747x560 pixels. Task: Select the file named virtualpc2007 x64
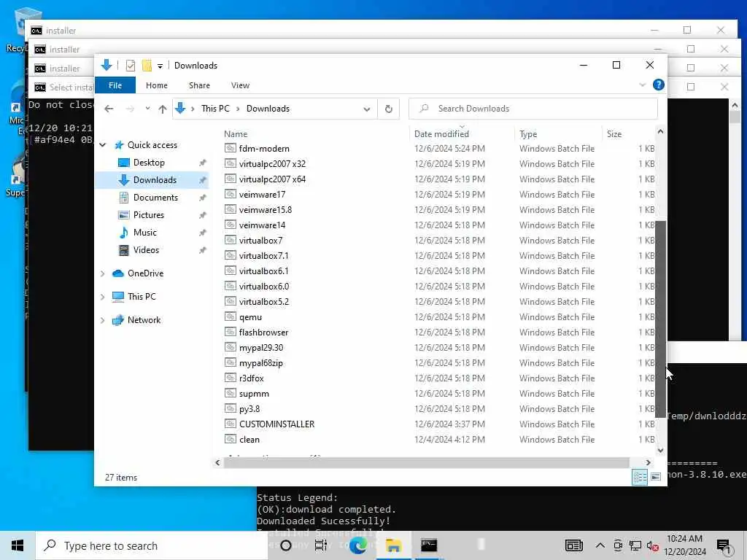pyautogui.click(x=272, y=179)
